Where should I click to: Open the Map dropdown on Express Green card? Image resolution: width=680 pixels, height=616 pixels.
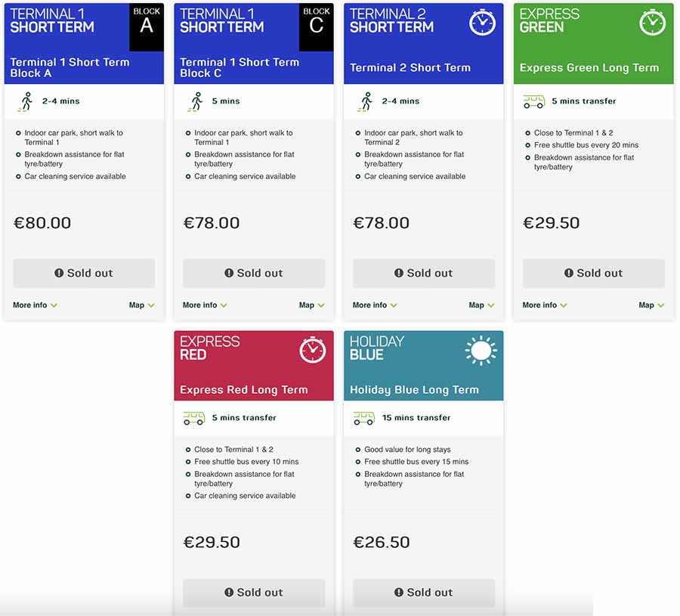pyautogui.click(x=651, y=305)
